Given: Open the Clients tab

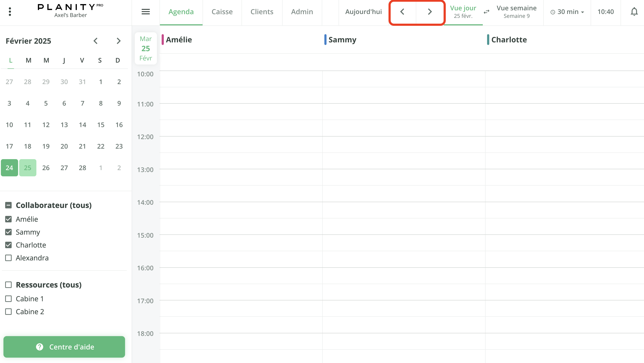Looking at the screenshot, I should (x=262, y=12).
